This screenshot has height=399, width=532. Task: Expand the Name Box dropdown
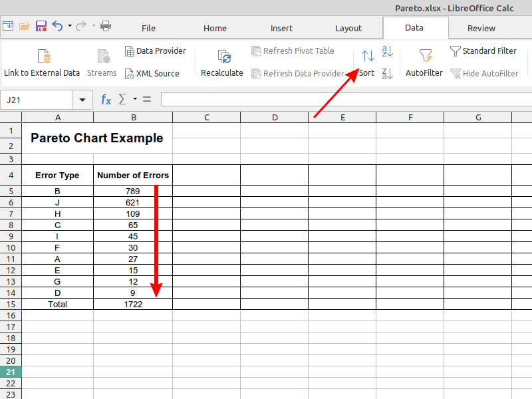click(82, 100)
